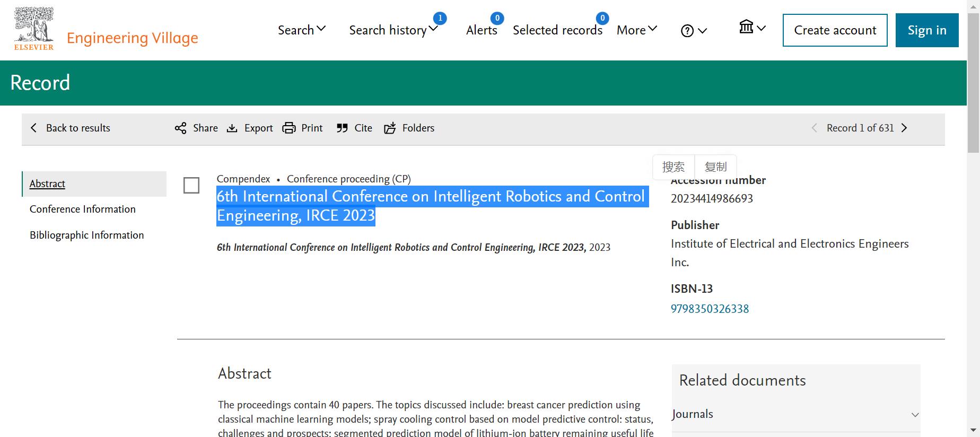Expand the Search history menu

pyautogui.click(x=393, y=30)
